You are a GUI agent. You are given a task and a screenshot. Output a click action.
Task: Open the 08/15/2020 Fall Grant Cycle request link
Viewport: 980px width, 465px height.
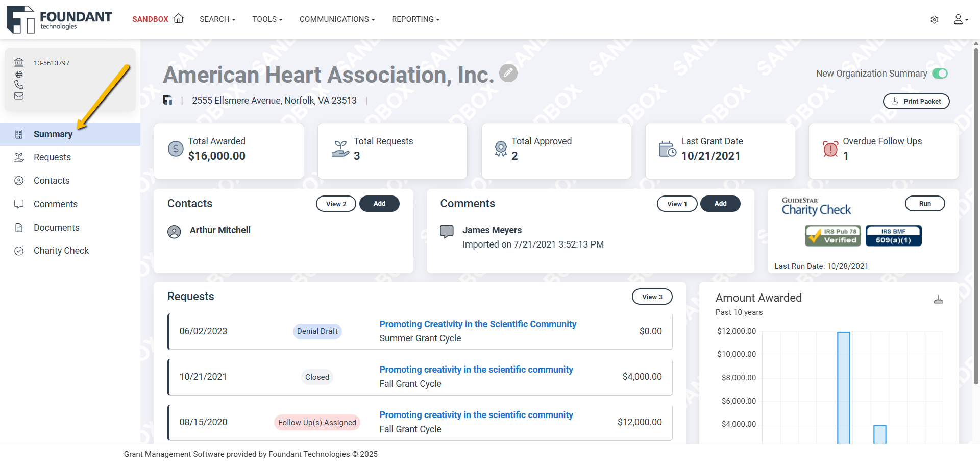click(476, 415)
